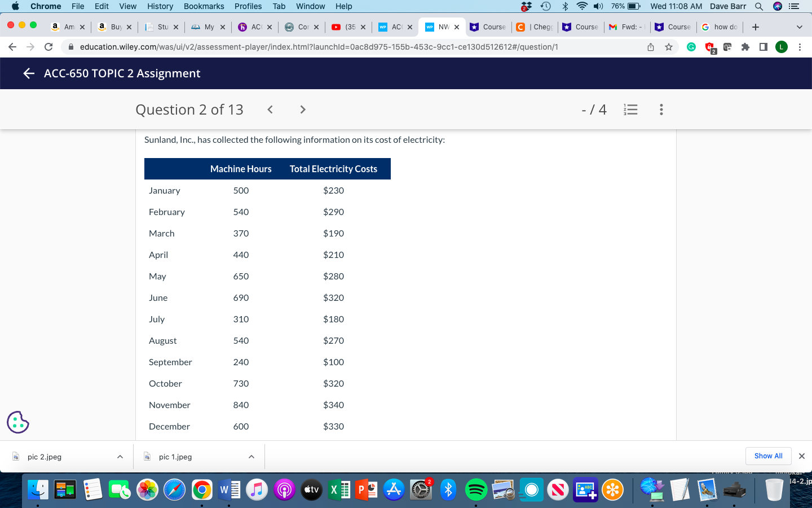812x508 pixels.
Task: Launch Microsoft Excel from the Dock
Action: tap(339, 489)
